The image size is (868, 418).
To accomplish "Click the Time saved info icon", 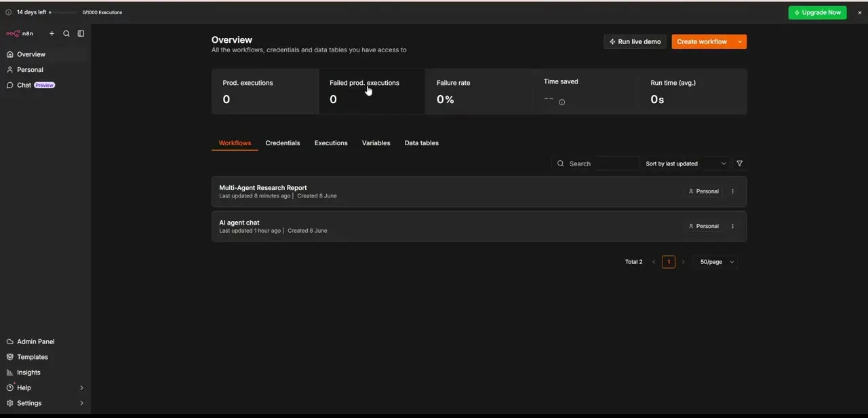I will pyautogui.click(x=561, y=102).
